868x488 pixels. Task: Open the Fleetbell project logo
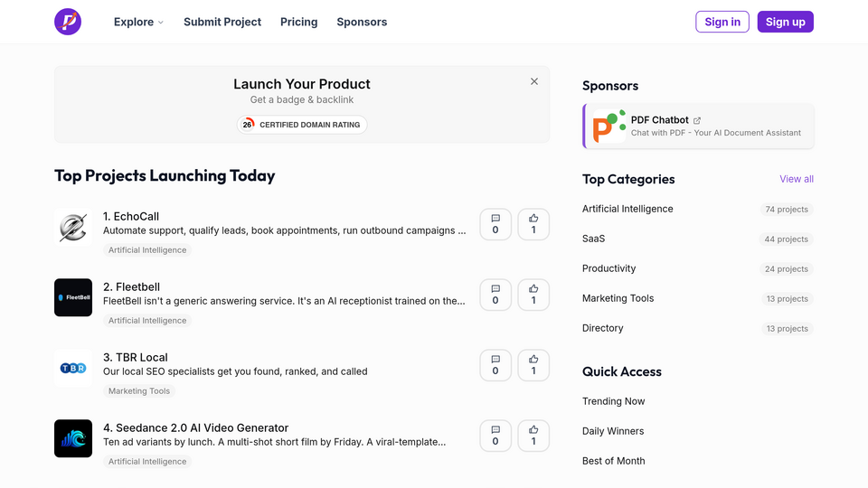[73, 297]
